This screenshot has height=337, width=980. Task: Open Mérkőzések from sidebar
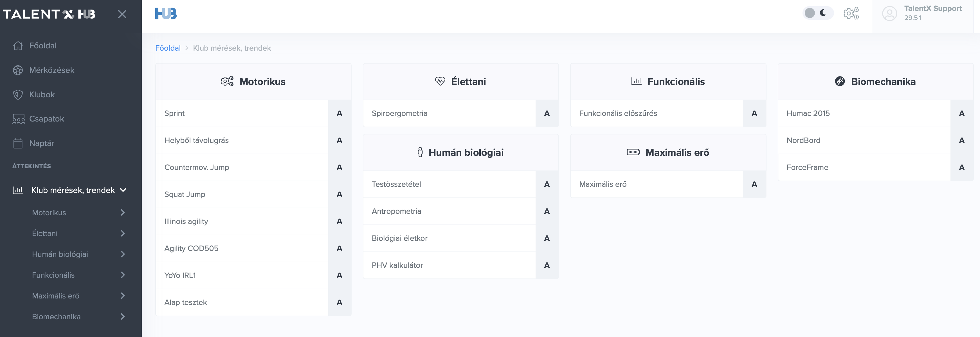[x=51, y=70]
